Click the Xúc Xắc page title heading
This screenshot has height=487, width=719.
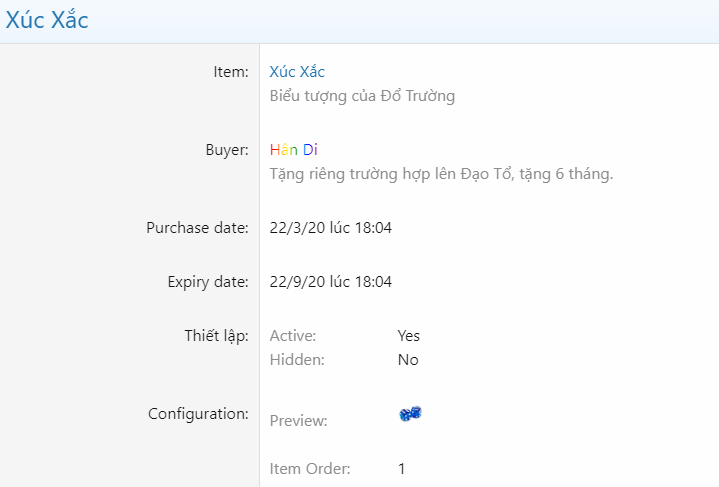pyautogui.click(x=47, y=20)
